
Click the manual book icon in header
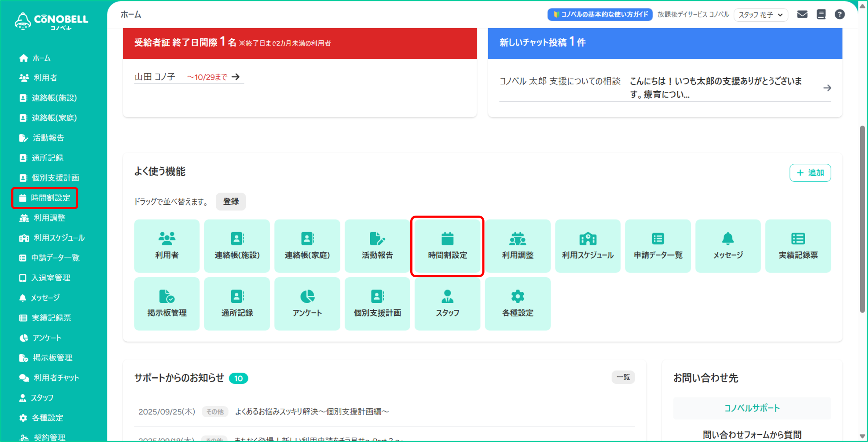click(821, 15)
